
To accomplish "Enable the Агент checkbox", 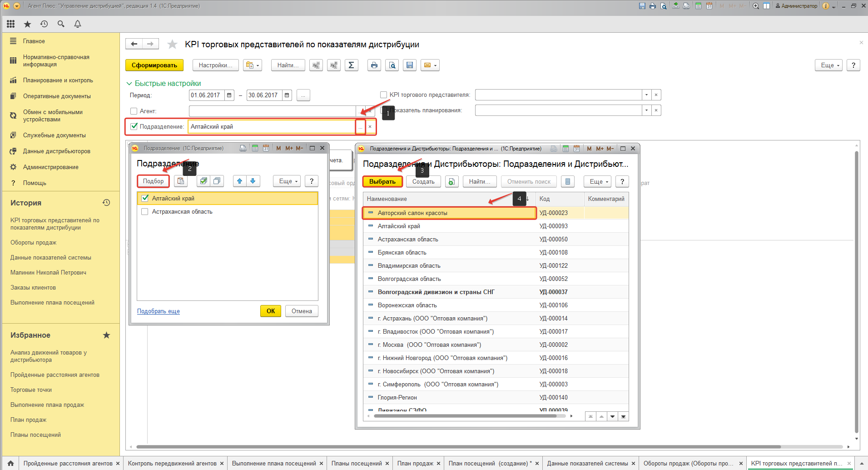I will (x=134, y=111).
